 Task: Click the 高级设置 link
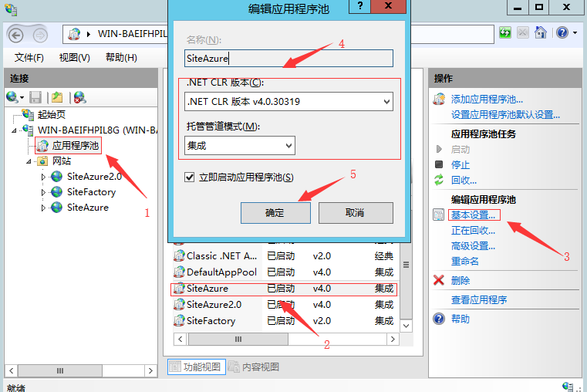click(x=473, y=246)
